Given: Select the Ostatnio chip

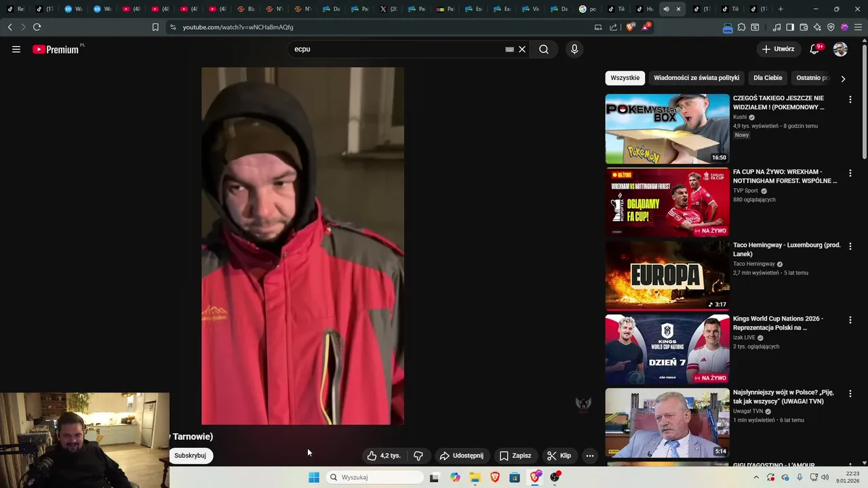Looking at the screenshot, I should [812, 78].
